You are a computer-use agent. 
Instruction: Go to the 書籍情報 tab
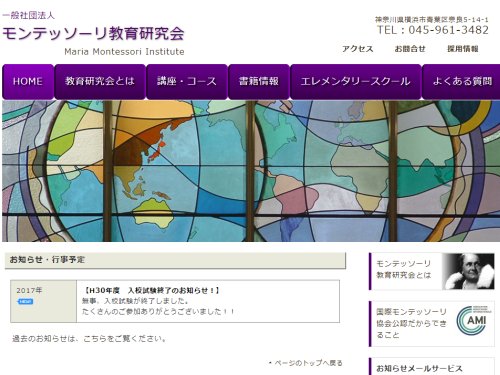(259, 82)
